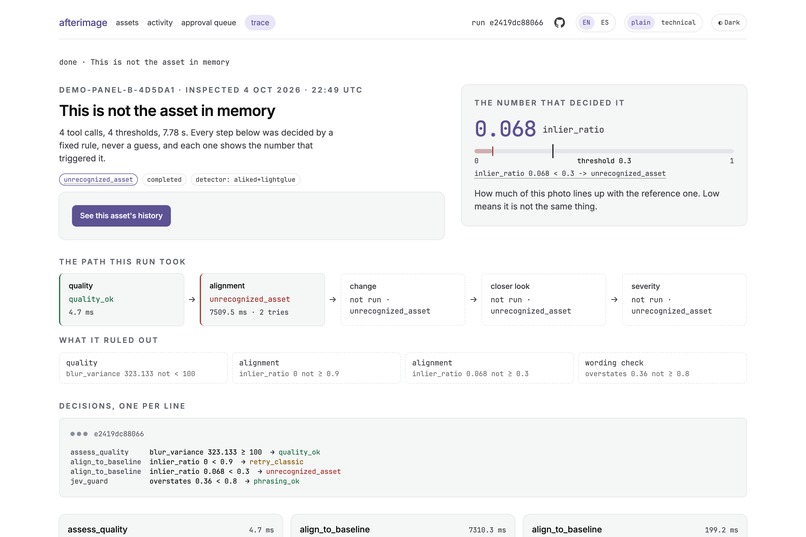
Task: Switch language to ES
Action: click(x=604, y=23)
